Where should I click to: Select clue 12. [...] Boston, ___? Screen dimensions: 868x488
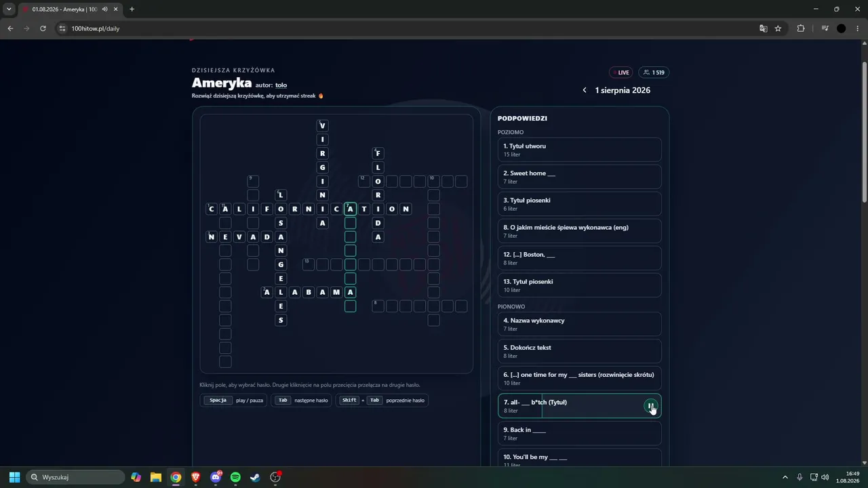579,258
